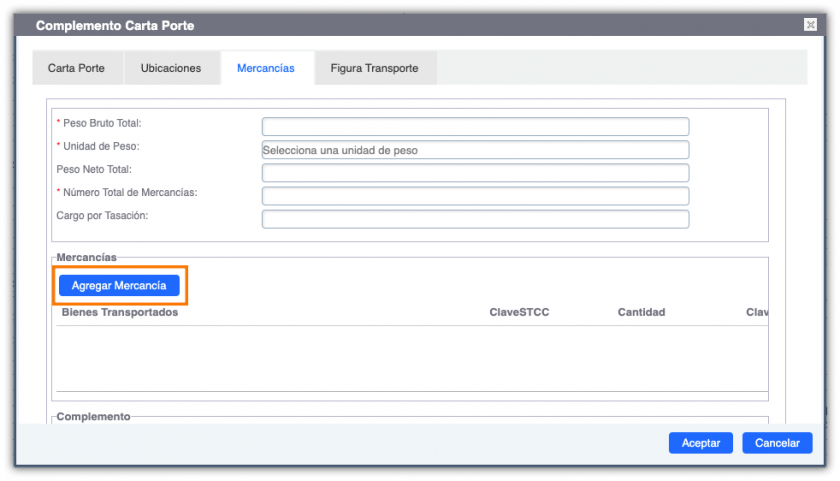Click the ClaveSTCC column header
Viewport: 840px width, 481px height.
pyautogui.click(x=519, y=312)
